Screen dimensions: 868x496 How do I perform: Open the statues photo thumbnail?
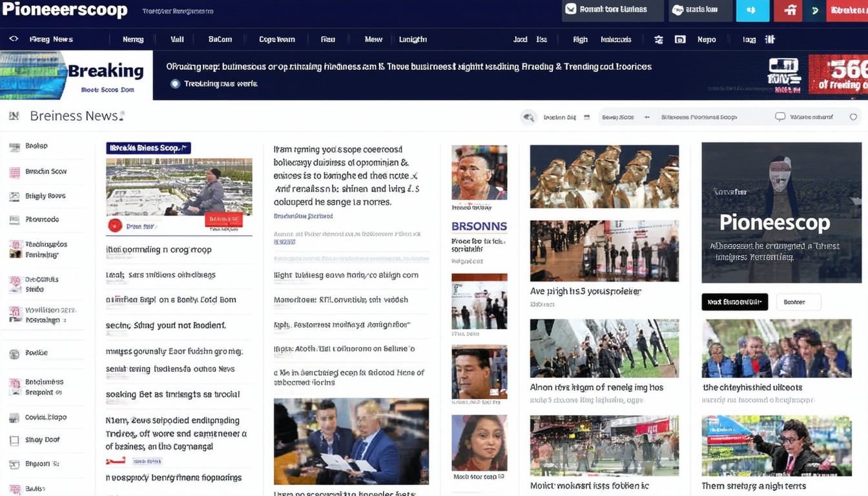pos(604,176)
